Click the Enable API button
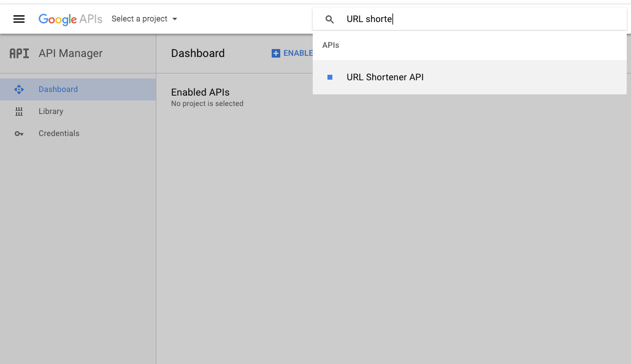631x364 pixels. (292, 53)
